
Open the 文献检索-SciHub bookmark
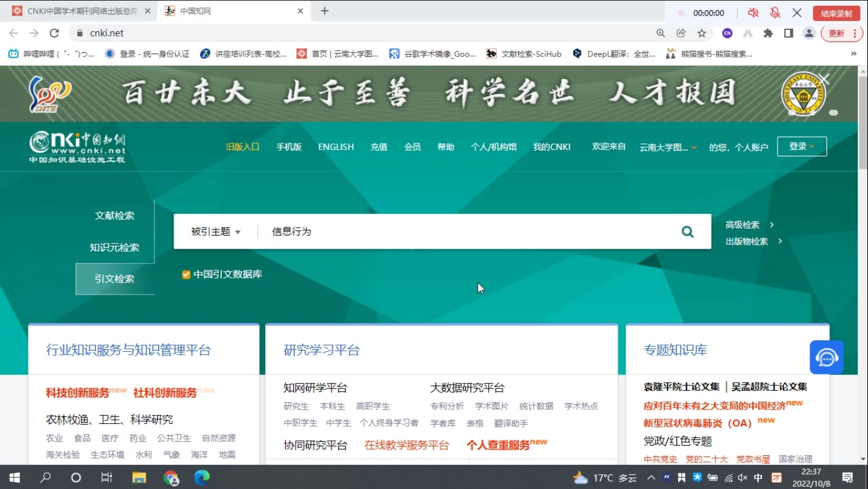click(524, 54)
